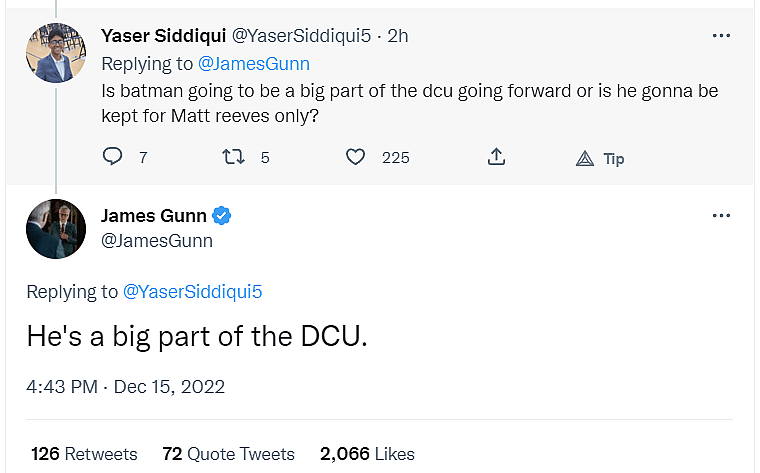Open Yaser Siddiqui's profile picture
The height and width of the screenshot is (473, 760).
click(x=54, y=54)
